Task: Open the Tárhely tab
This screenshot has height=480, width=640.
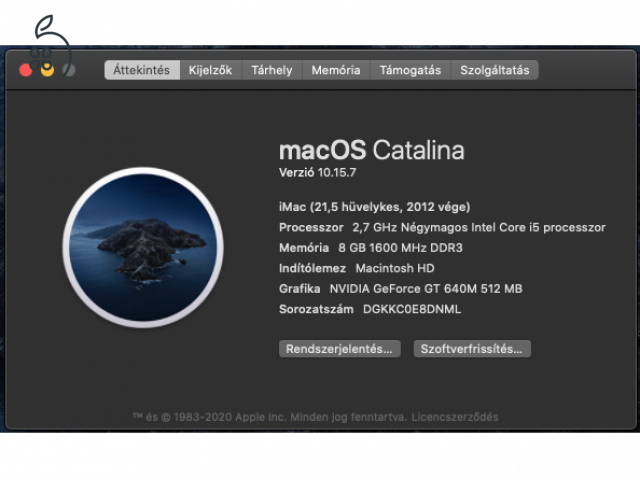Action: tap(272, 70)
